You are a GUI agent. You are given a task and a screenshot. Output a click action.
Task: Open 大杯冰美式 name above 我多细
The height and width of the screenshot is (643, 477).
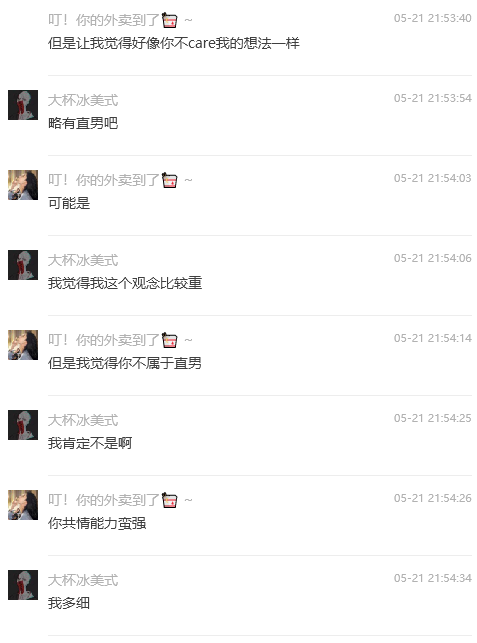tap(83, 580)
